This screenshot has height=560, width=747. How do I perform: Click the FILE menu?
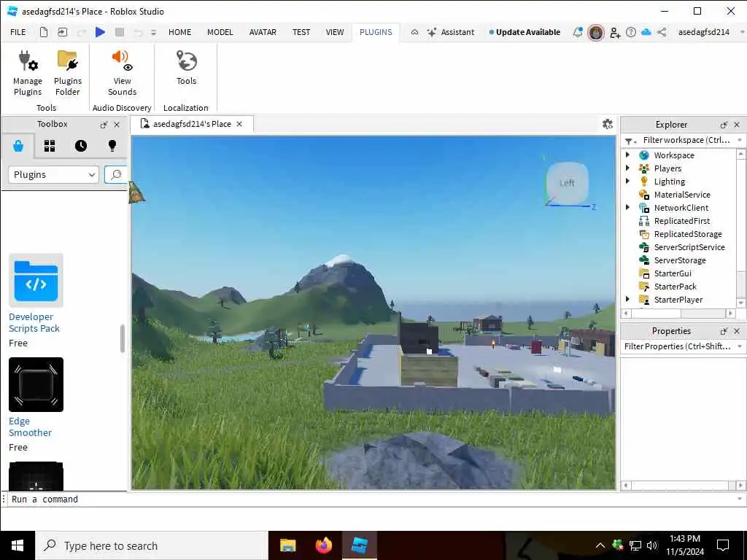[x=18, y=32]
